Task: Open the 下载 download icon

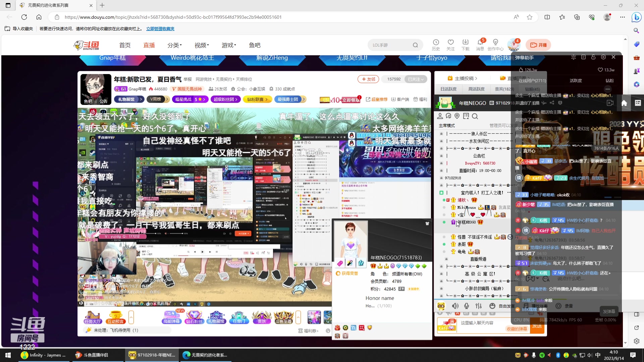Action: point(465,45)
